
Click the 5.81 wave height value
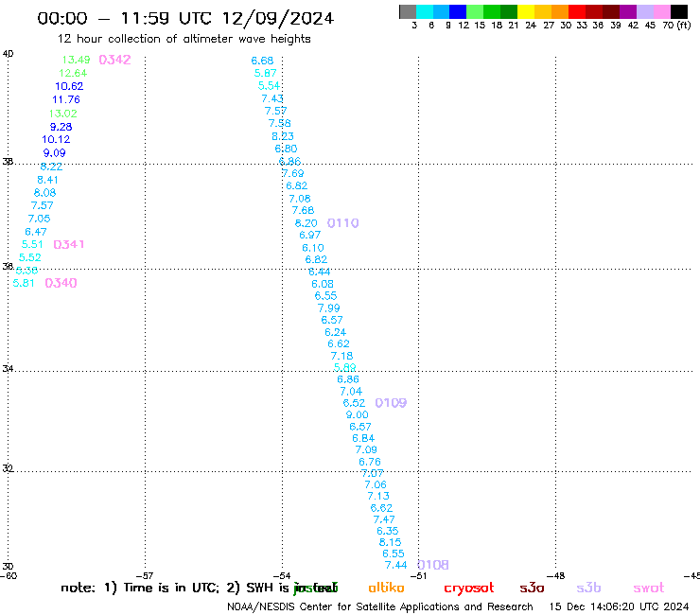(24, 283)
